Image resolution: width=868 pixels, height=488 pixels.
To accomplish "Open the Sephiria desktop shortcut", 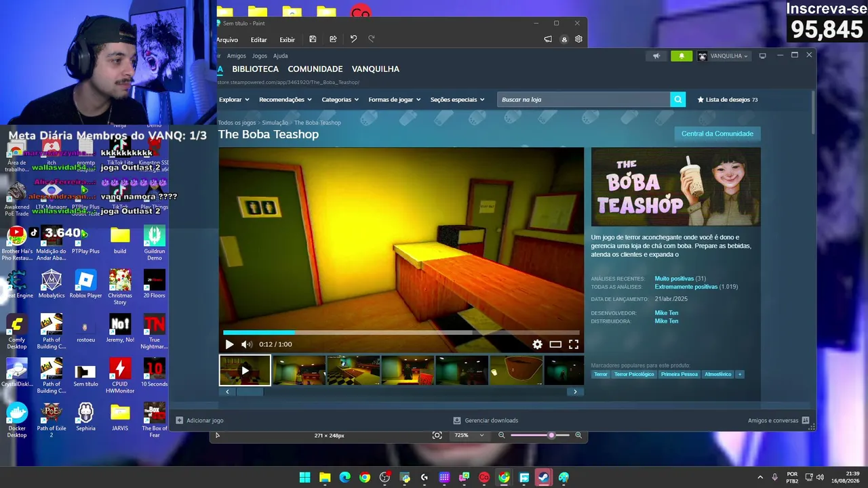I will [x=85, y=417].
